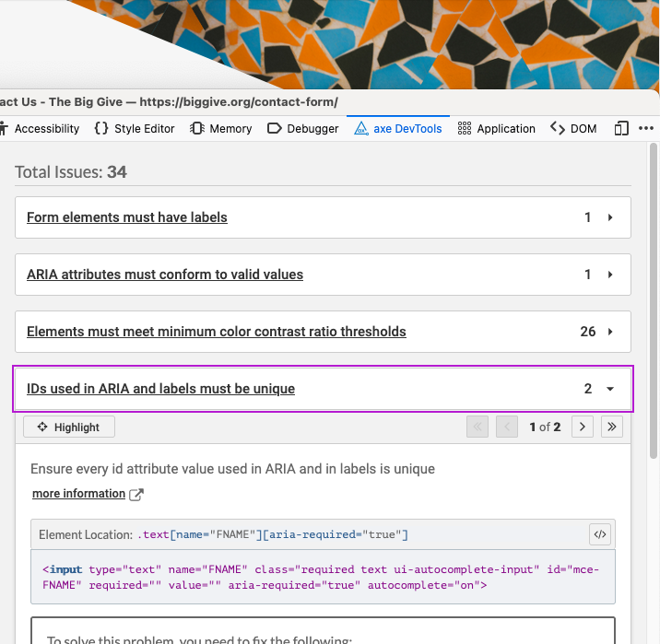This screenshot has height=644, width=660.
Task: Jump to the last issue instance
Action: [x=612, y=427]
